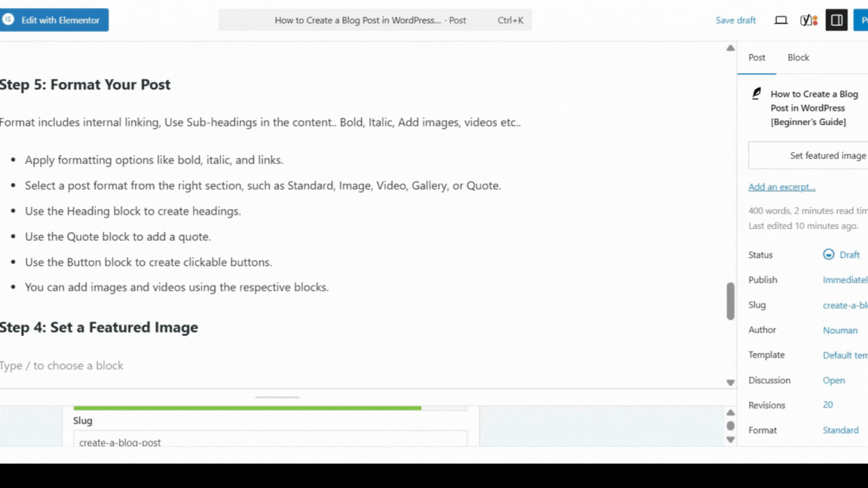Click Set featured image button

pyautogui.click(x=808, y=155)
